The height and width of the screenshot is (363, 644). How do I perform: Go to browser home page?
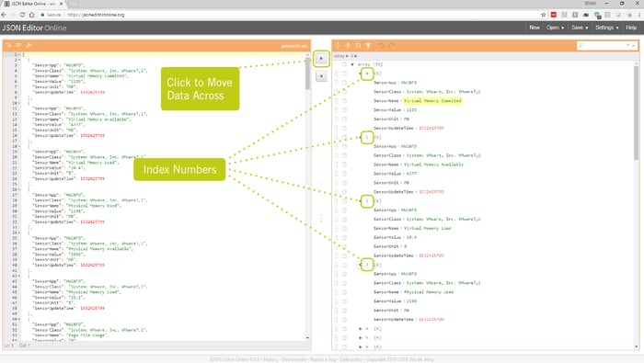pyautogui.click(x=31, y=15)
